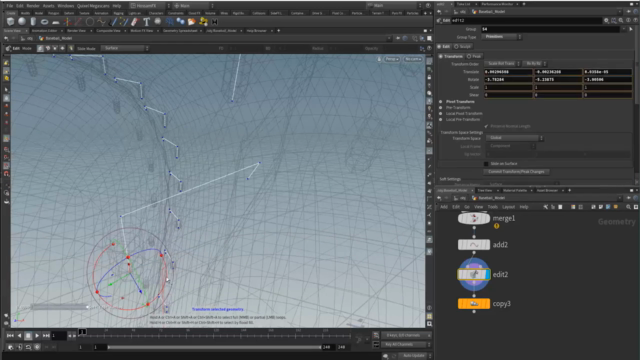This screenshot has width=640, height=360.
Task: Switch to the Geometry Spreadsheet tab
Action: 180,31
